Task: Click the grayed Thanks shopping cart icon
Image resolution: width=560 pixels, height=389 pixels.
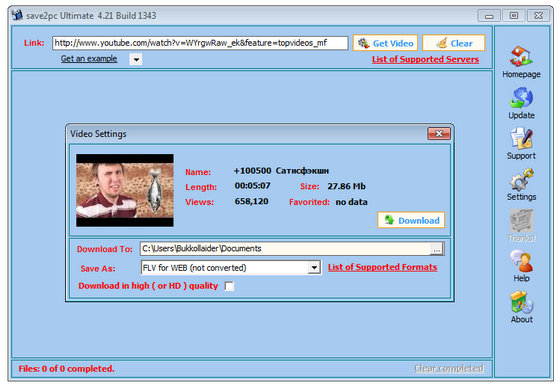Action: pos(521,221)
